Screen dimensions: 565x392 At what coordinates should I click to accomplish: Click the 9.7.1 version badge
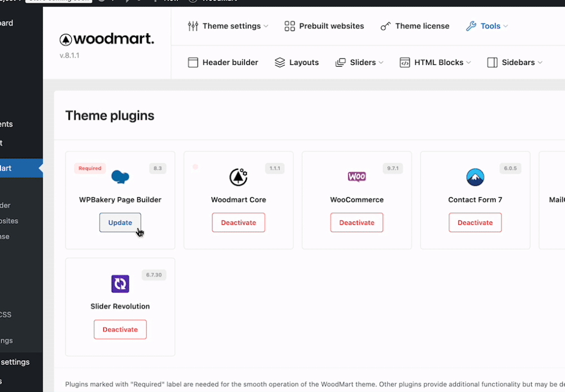click(x=393, y=168)
